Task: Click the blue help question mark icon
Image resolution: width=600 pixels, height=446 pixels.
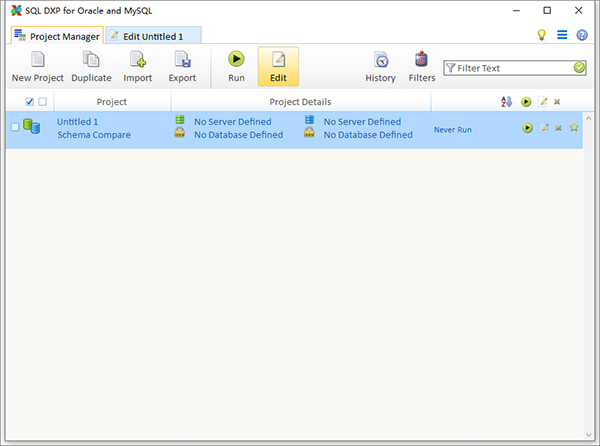Action: [582, 35]
